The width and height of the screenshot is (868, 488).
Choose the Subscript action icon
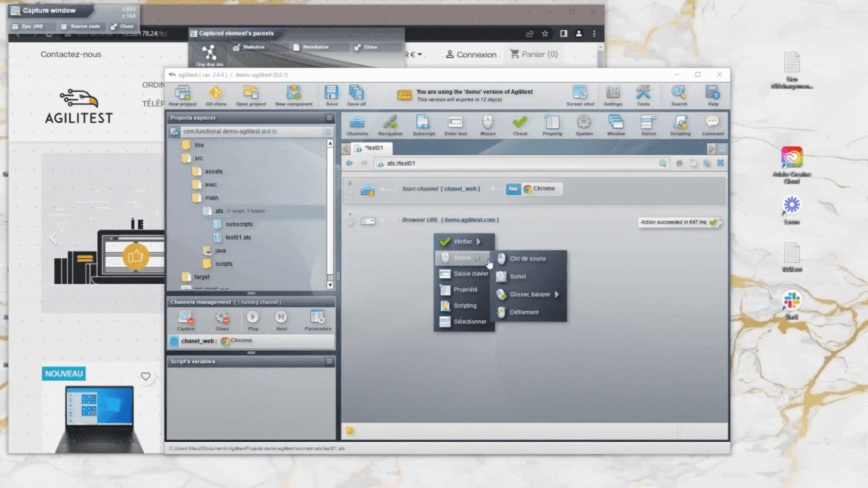(x=423, y=125)
